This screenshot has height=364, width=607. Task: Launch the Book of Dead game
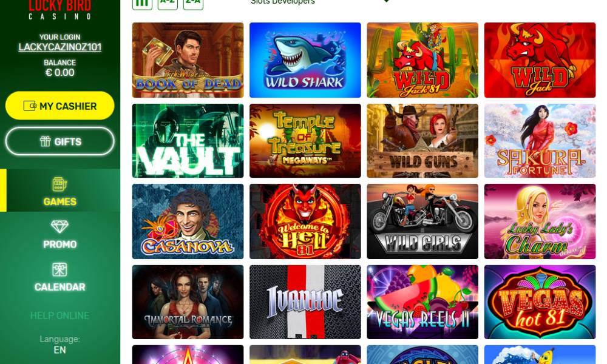coord(188,60)
